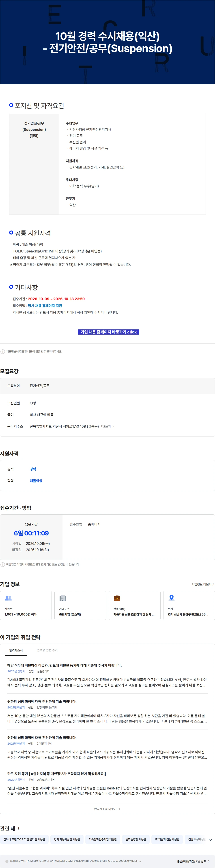Click the info icon beside 마감일은 기업의 사정으로
Screen dimensions: 215x868
[3, 564]
